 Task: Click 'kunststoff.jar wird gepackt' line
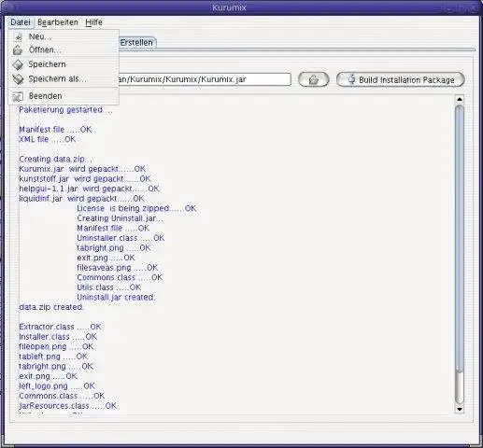85,179
